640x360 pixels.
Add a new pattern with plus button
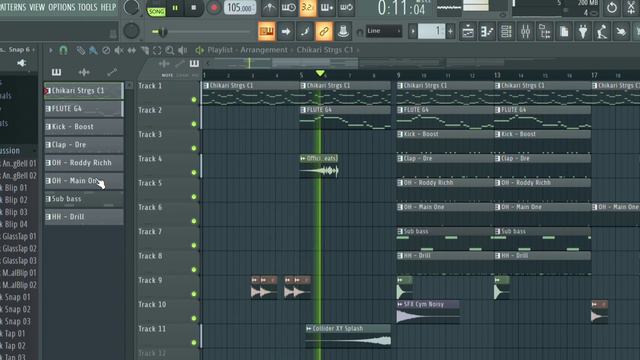point(450,31)
